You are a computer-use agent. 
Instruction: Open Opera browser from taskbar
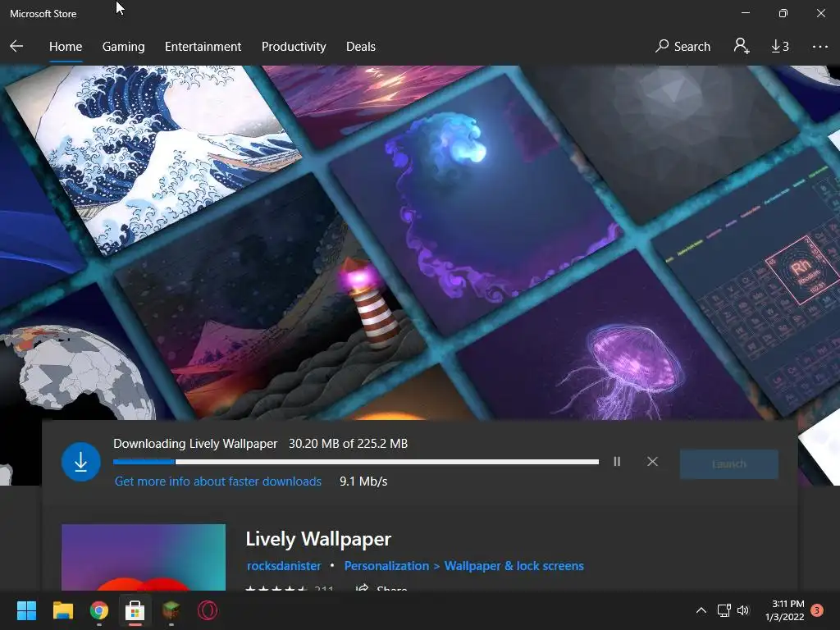(x=208, y=610)
